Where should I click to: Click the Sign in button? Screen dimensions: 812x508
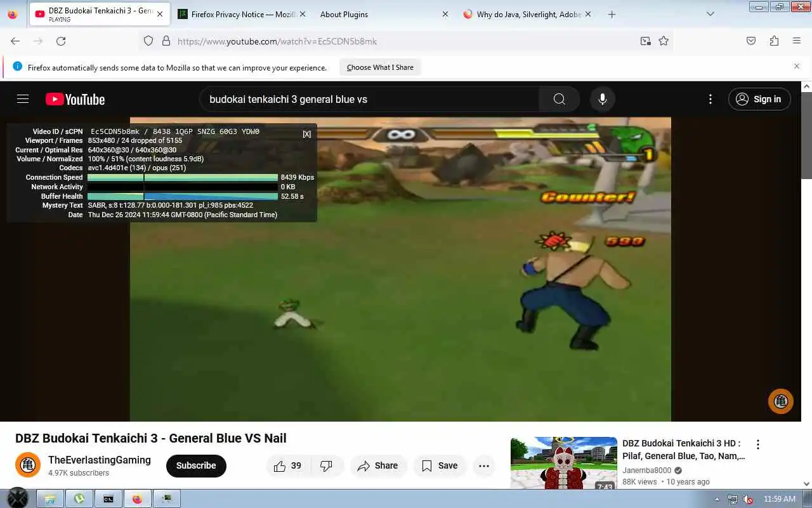tap(759, 99)
